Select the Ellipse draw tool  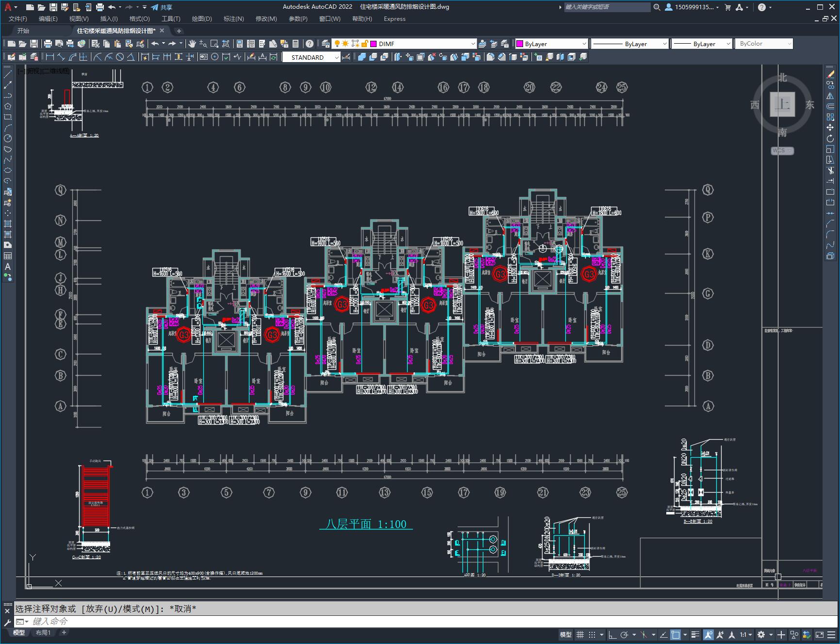click(8, 170)
